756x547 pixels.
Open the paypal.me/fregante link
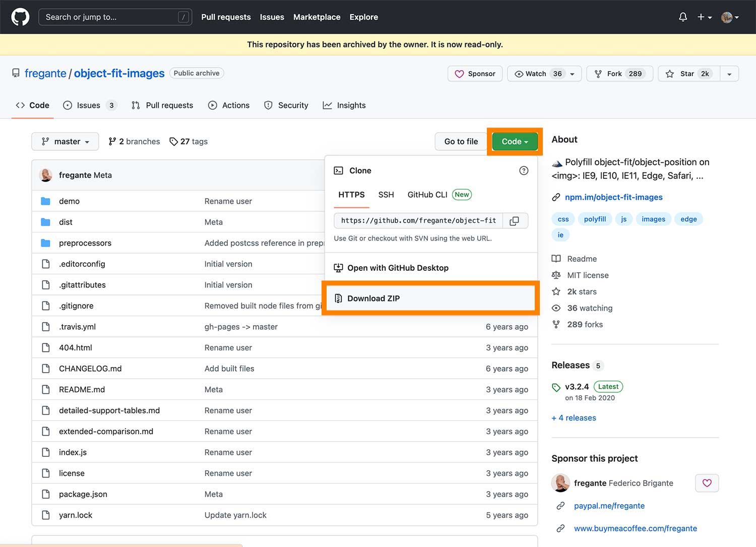tap(609, 506)
